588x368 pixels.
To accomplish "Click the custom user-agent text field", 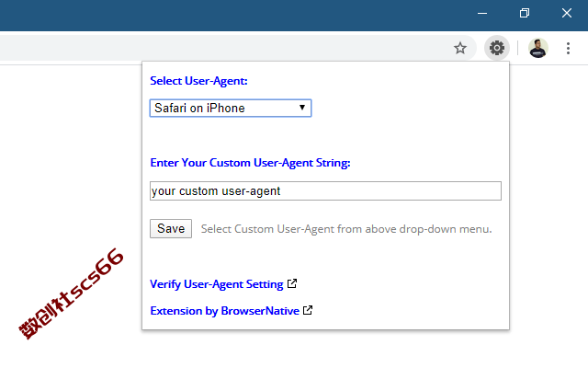I will click(325, 190).
